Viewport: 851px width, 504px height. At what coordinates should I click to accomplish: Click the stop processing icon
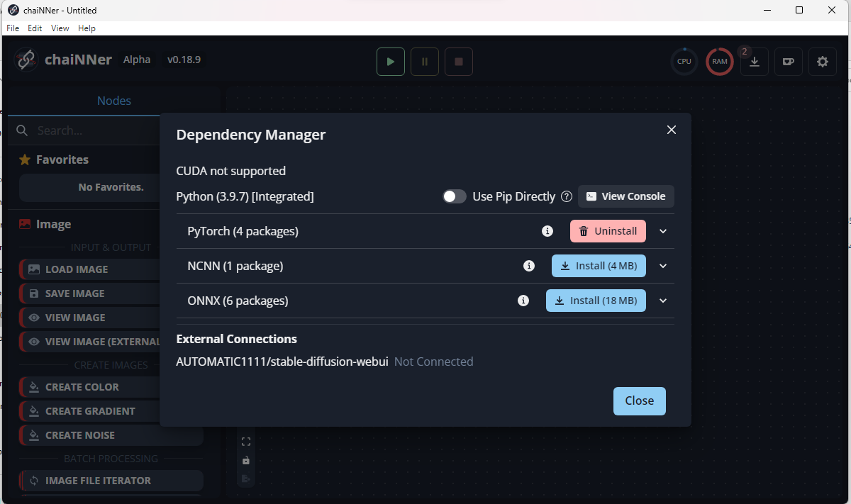(458, 62)
